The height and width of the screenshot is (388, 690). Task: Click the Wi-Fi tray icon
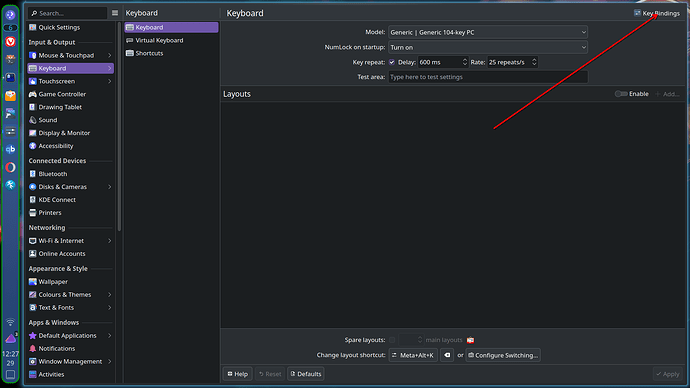pyautogui.click(x=10, y=322)
